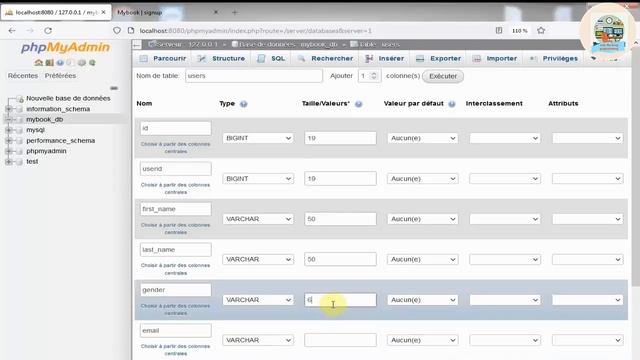
Task: Open type dropdown for first_name column
Action: [x=258, y=219]
